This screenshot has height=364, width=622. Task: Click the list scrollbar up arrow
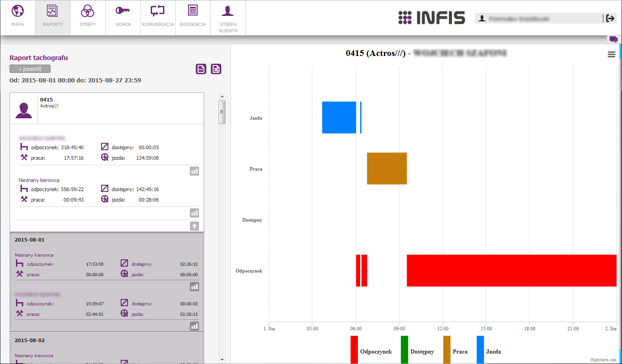(x=222, y=96)
